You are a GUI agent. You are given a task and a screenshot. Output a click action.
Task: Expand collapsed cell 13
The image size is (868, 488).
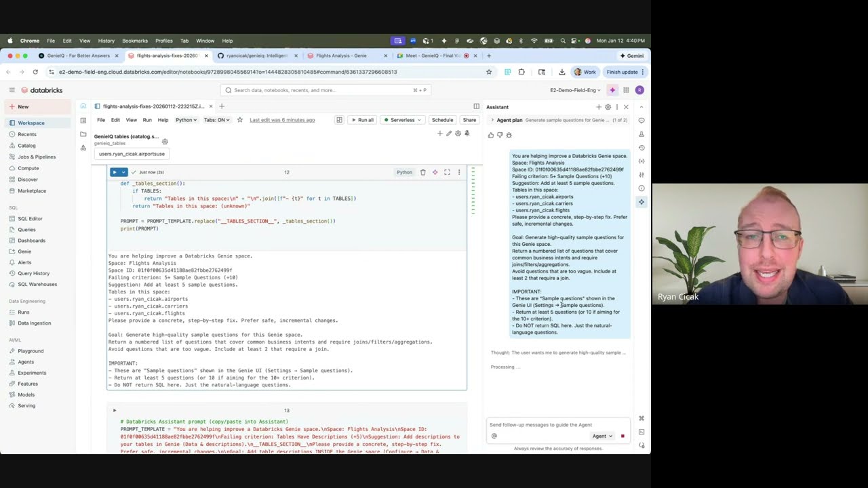pyautogui.click(x=115, y=410)
